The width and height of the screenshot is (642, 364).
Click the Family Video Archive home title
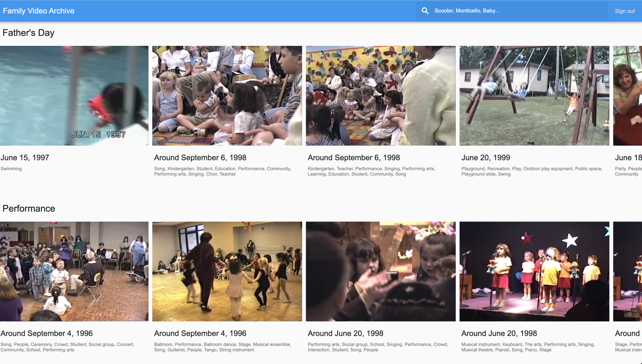38,11
